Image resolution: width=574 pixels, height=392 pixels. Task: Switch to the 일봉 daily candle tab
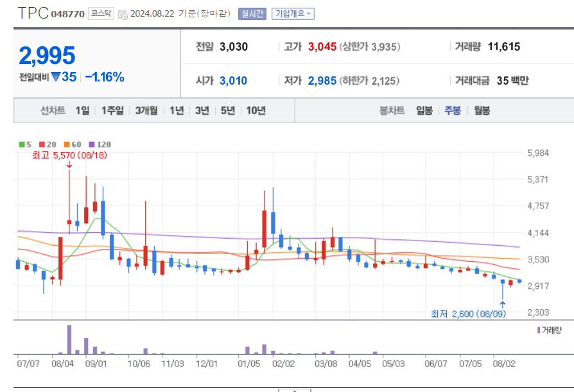(424, 110)
